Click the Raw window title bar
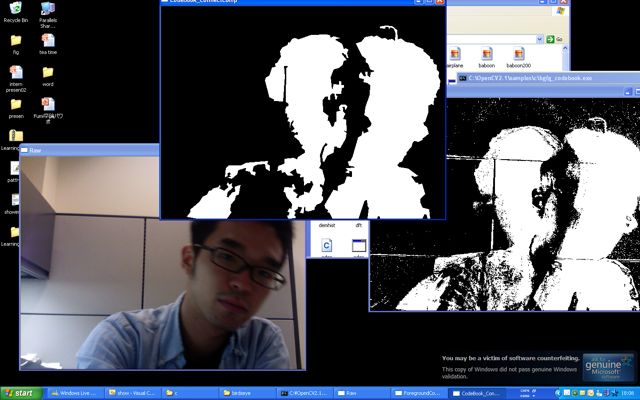This screenshot has height=400, width=640. [89, 150]
